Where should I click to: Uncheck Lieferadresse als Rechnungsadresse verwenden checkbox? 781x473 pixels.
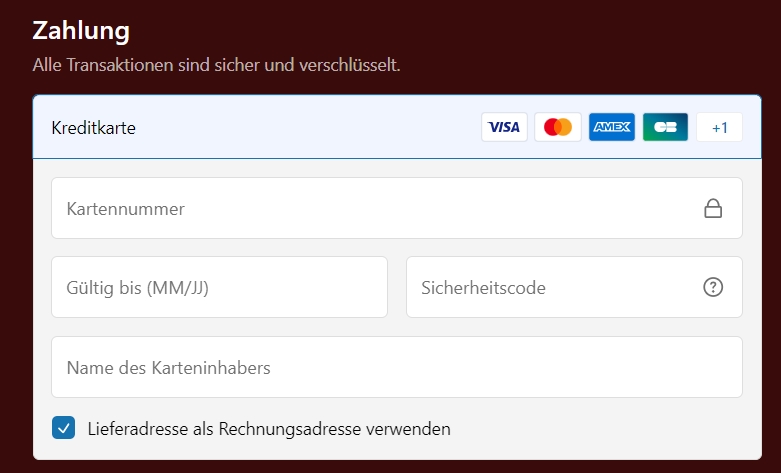point(63,428)
